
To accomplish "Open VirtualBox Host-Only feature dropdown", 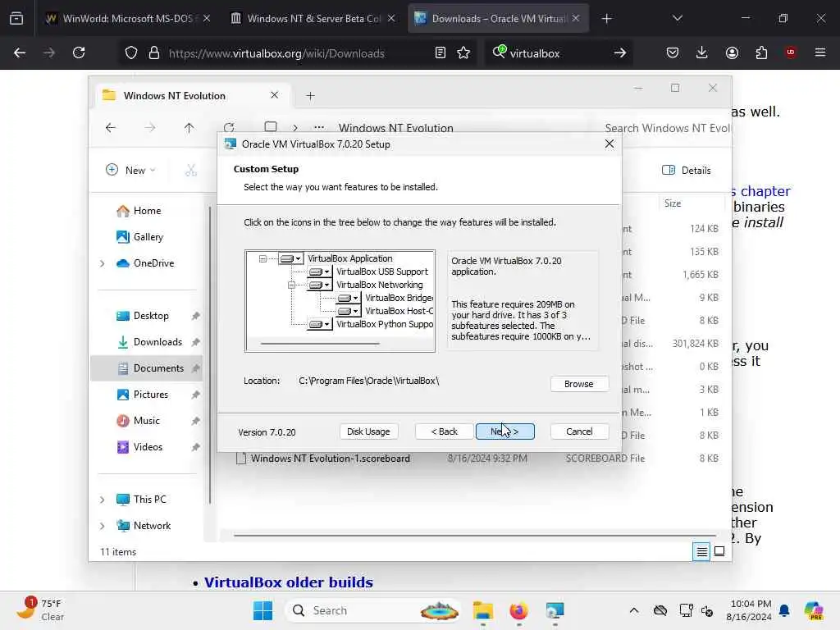I will [348, 311].
